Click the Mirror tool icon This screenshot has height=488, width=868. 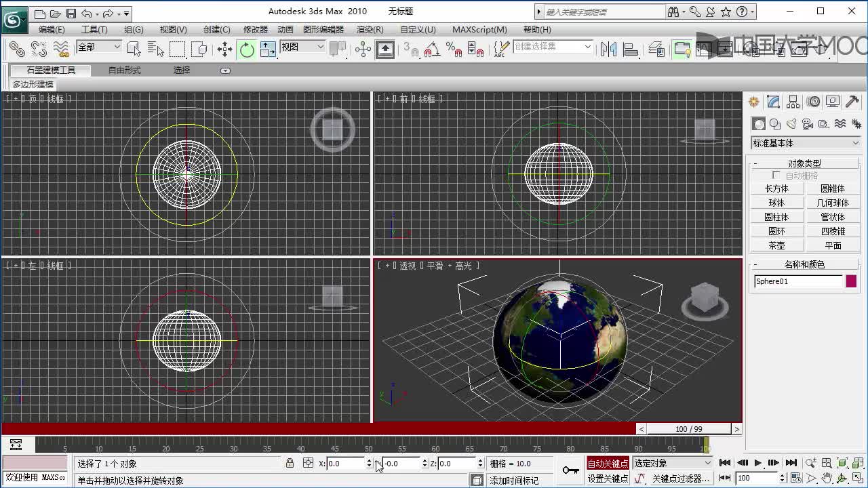[608, 49]
